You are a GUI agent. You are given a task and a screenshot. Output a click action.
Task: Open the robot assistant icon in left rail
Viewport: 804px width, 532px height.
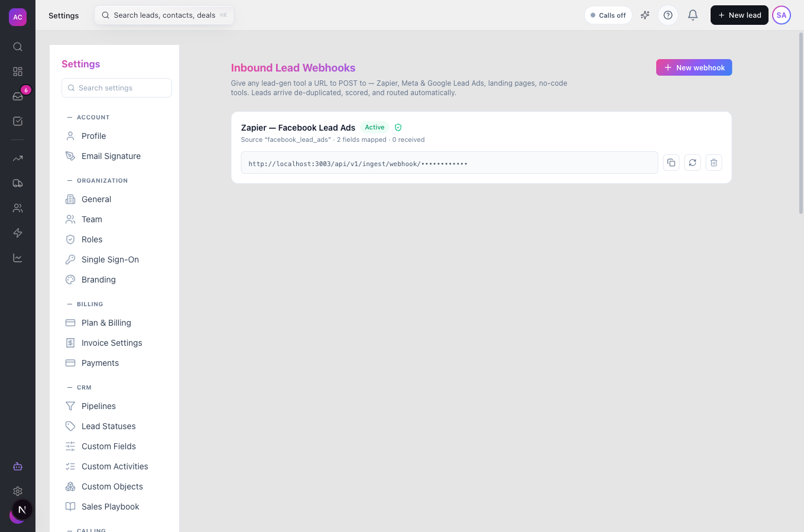[18, 466]
